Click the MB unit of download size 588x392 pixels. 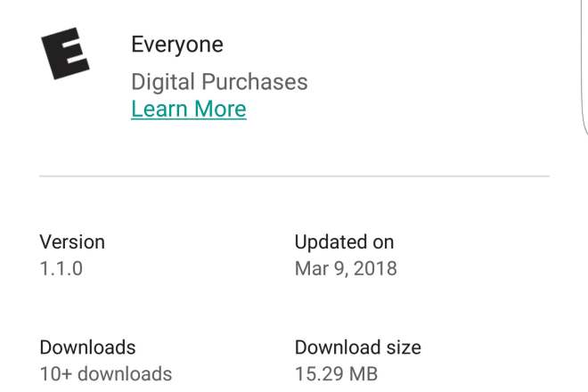tap(363, 374)
